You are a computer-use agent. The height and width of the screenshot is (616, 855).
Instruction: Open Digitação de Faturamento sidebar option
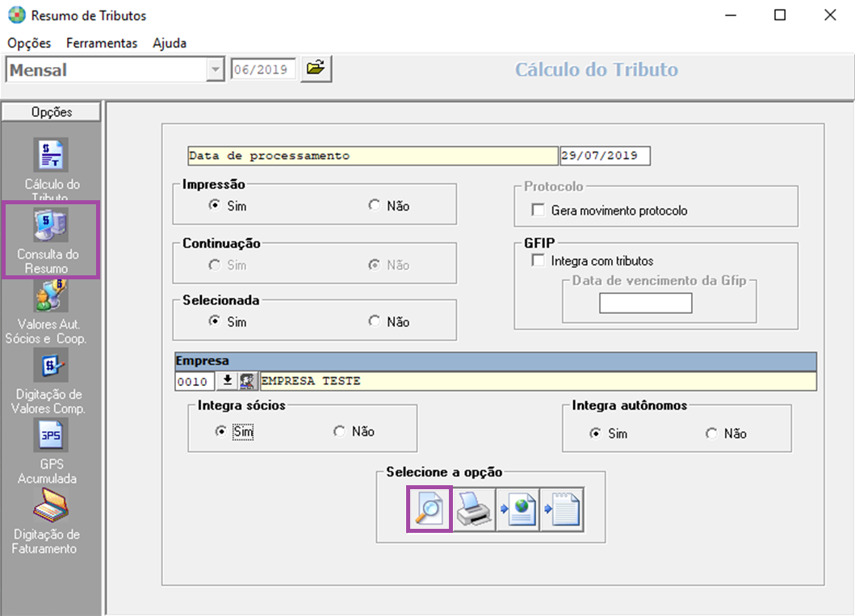pyautogui.click(x=48, y=522)
